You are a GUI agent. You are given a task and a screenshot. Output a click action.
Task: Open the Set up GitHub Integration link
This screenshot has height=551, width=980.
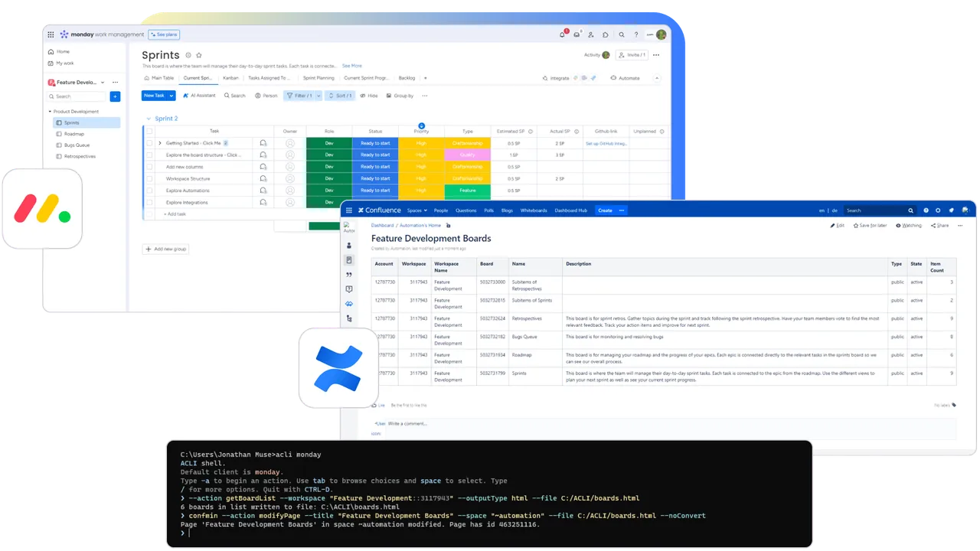[606, 143]
